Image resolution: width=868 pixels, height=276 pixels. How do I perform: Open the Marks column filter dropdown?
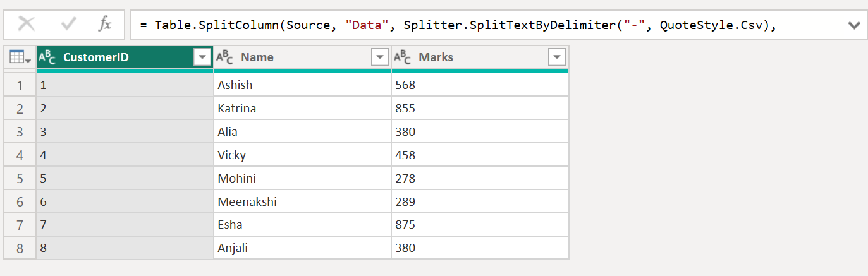[x=556, y=57]
